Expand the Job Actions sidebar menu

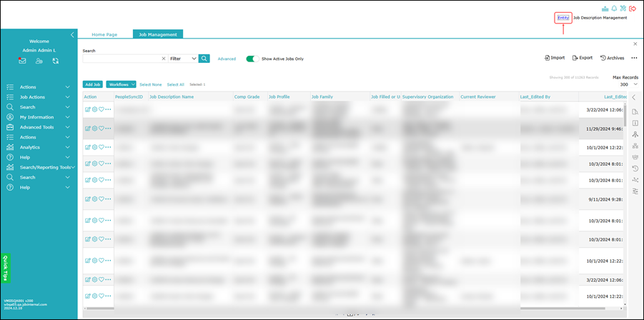coord(39,97)
